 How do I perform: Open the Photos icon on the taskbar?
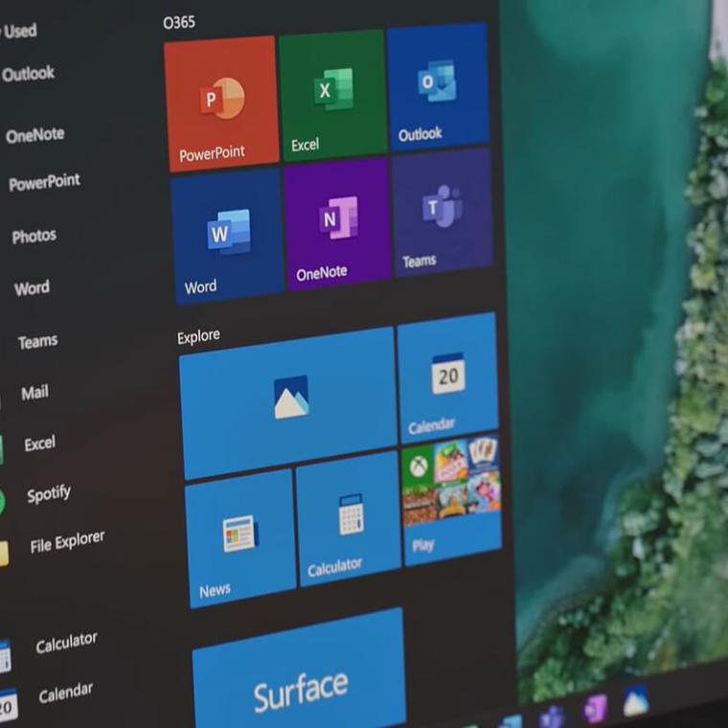tap(635, 701)
